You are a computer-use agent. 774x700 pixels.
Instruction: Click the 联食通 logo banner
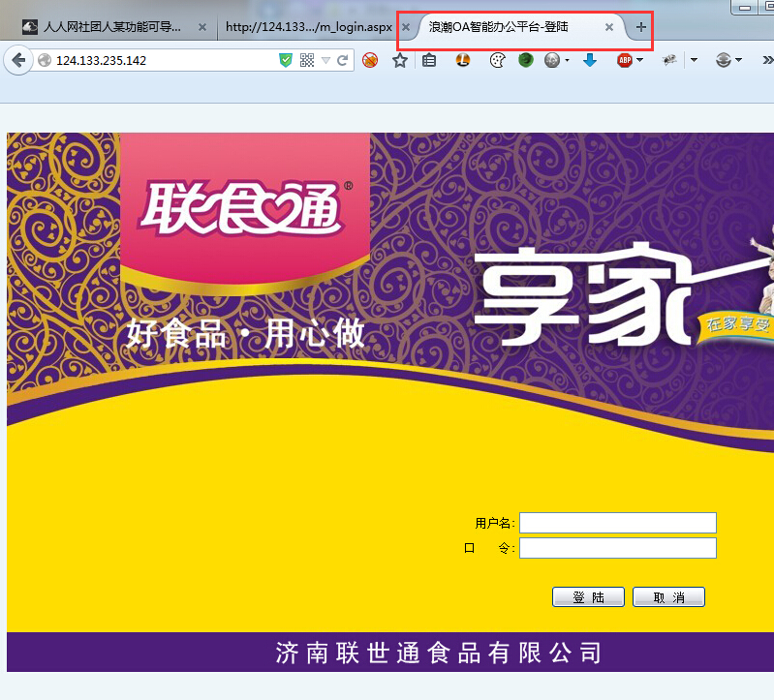(245, 212)
